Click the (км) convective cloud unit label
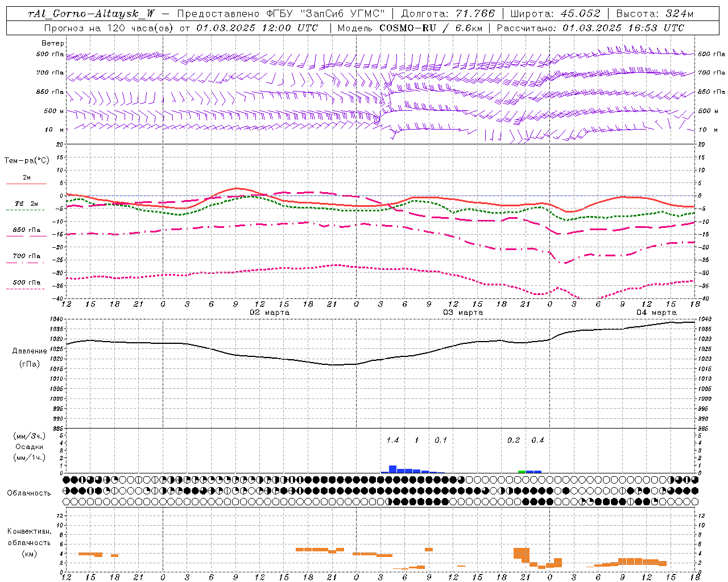 30,554
